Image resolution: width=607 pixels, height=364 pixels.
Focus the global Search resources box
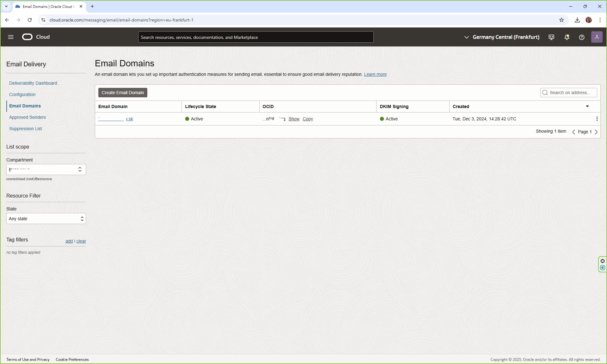click(x=256, y=37)
